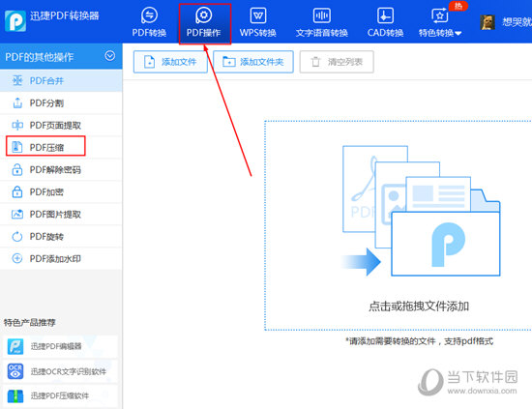Click the WPS转换 W icon
This screenshot has width=532, height=409.
coord(258,15)
